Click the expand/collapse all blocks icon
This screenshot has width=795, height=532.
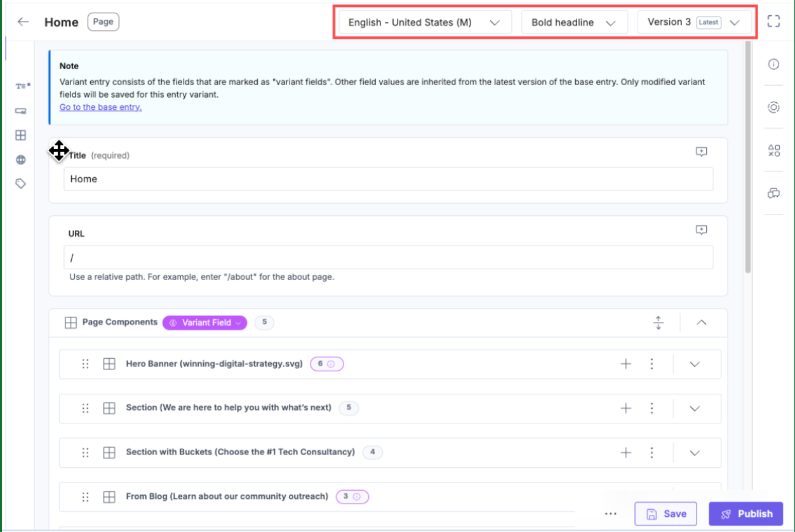[x=658, y=323]
